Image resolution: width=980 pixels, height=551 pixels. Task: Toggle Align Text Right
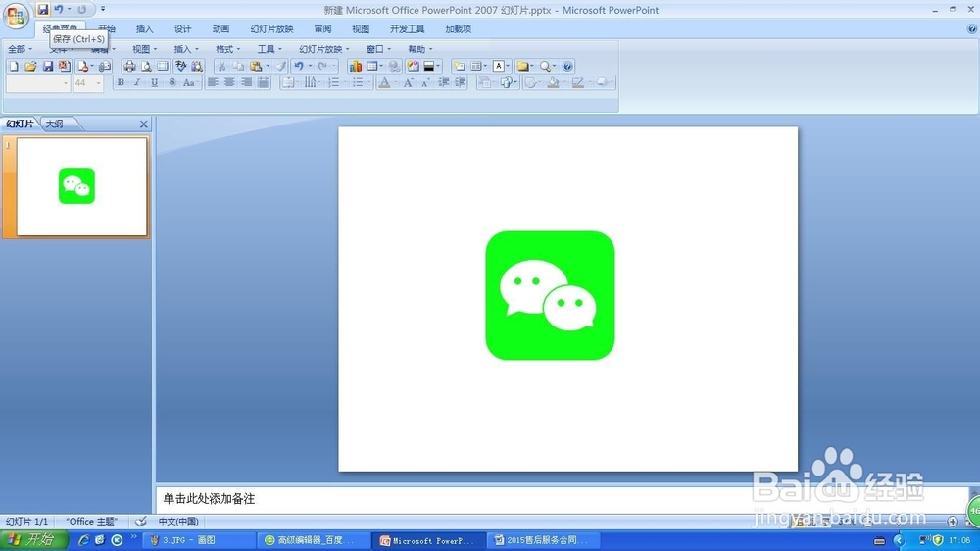point(246,82)
